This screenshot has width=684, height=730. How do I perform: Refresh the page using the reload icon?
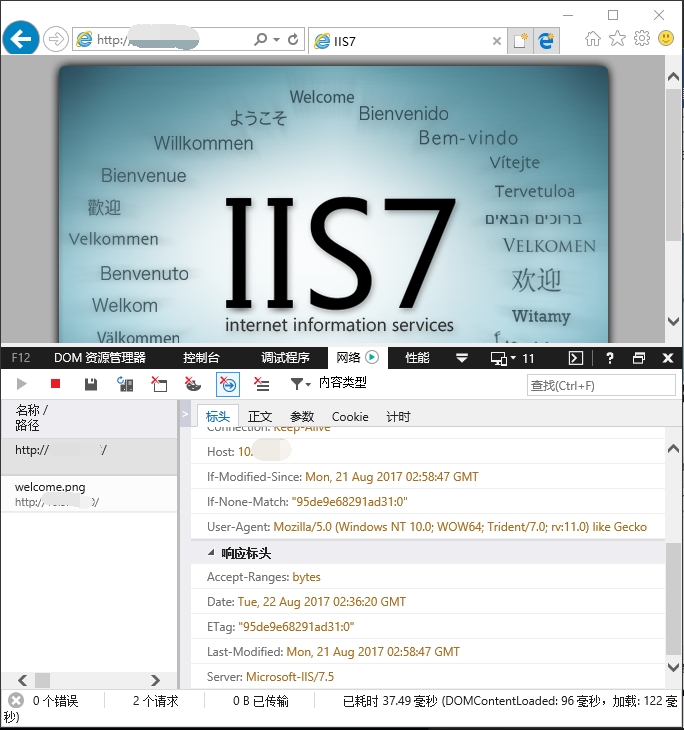pos(293,39)
